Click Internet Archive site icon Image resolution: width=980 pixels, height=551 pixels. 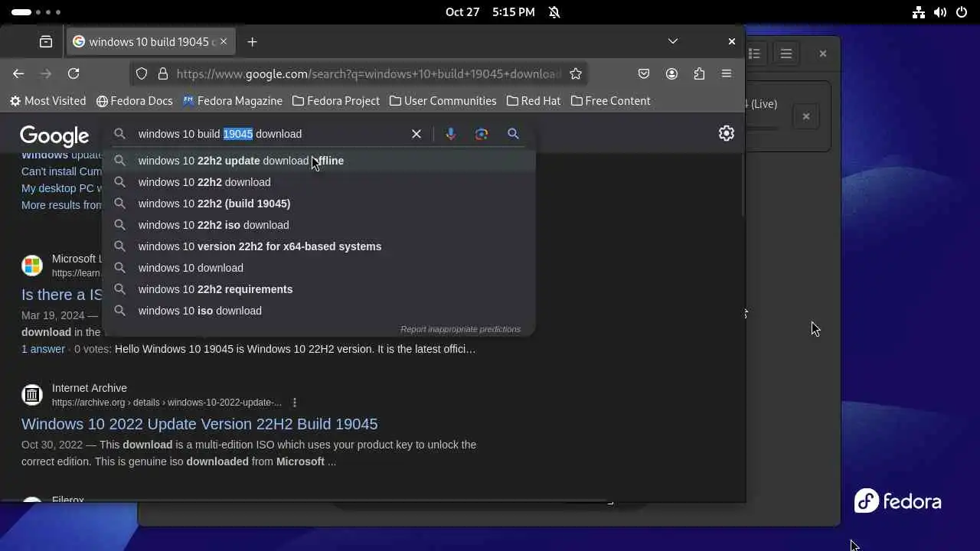tap(32, 395)
